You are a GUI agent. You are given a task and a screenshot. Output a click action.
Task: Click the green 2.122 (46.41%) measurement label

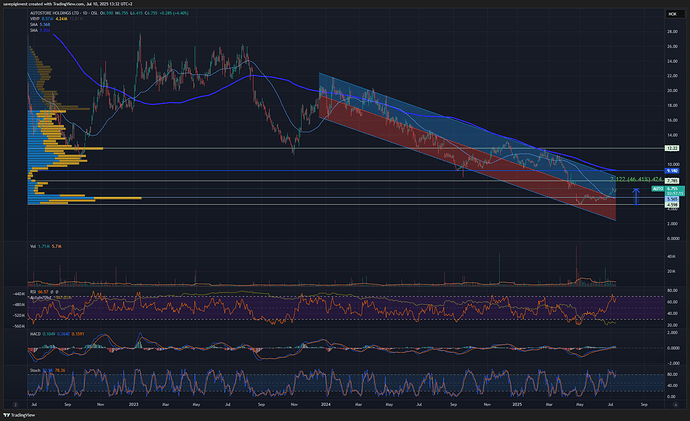coord(636,179)
